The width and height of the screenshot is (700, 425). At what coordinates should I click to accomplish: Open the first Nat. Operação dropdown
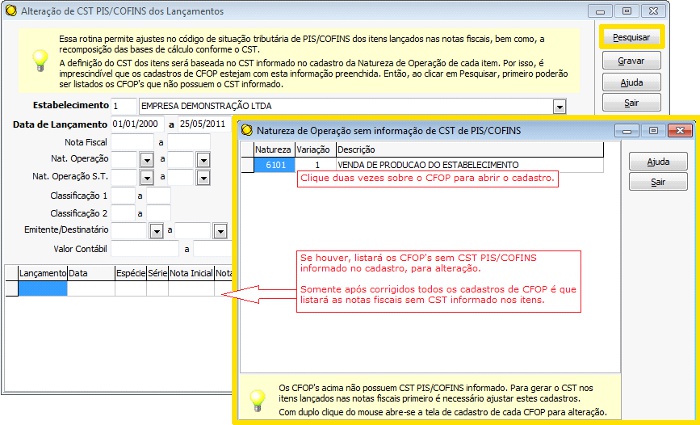pyautogui.click(x=146, y=160)
